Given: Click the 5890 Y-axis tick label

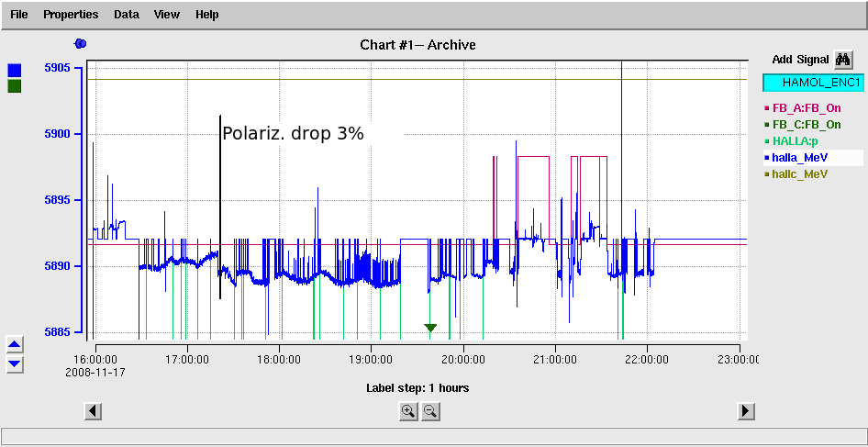Looking at the screenshot, I should 58,266.
